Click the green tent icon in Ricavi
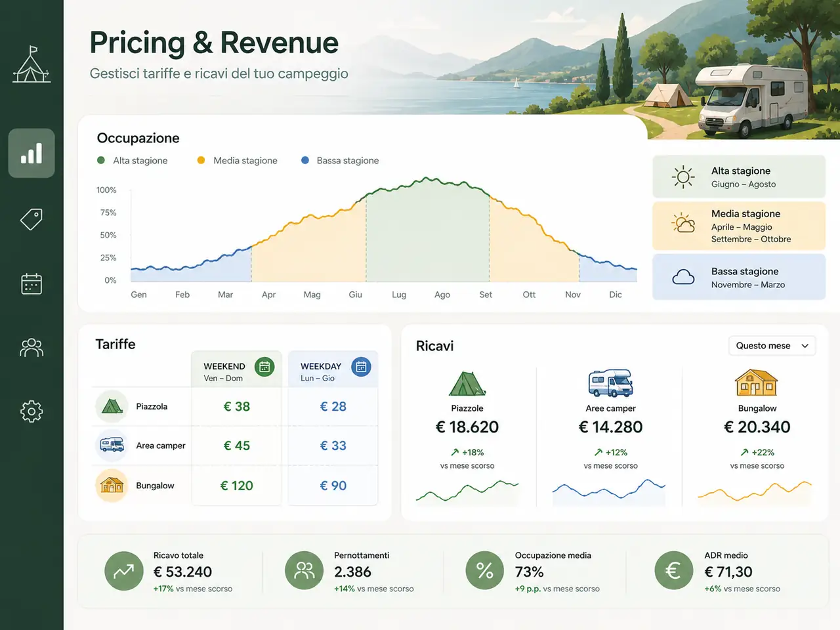The image size is (840, 630). coord(467,383)
